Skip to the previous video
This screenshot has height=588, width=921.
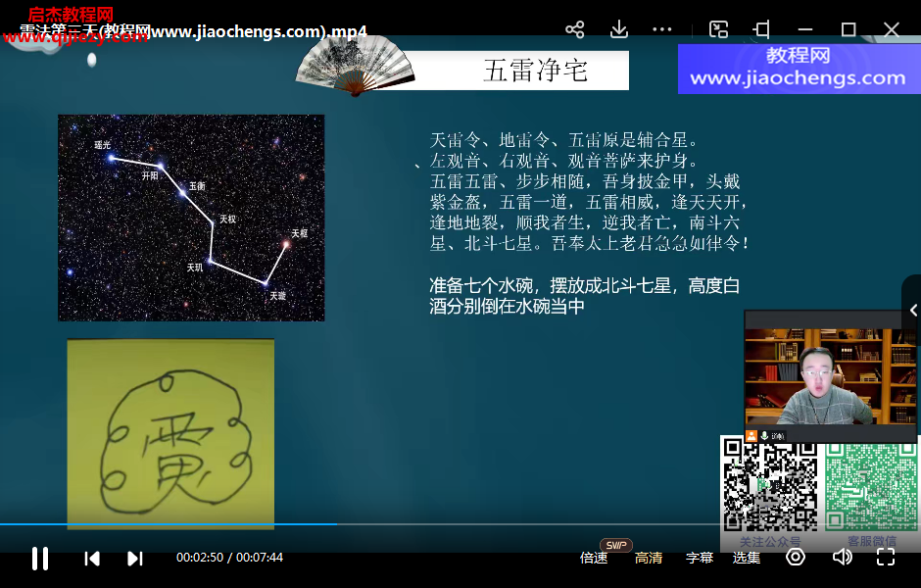[x=92, y=558]
